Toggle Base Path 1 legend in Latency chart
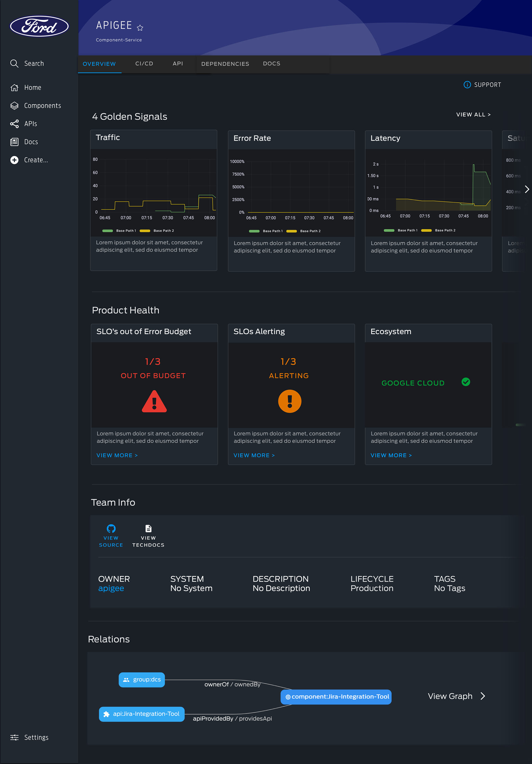Viewport: 532px width, 764px height. (x=401, y=230)
